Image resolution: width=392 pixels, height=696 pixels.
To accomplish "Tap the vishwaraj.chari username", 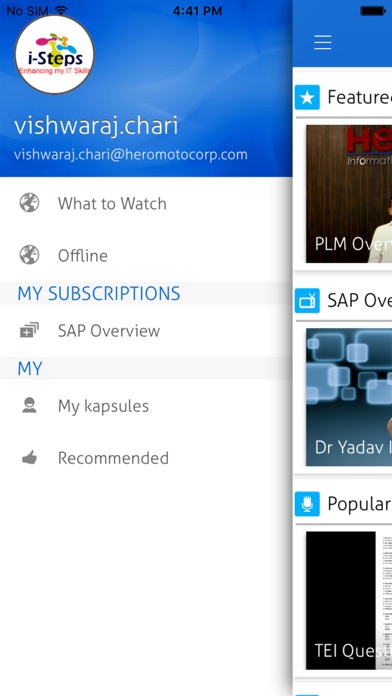I will (x=96, y=126).
